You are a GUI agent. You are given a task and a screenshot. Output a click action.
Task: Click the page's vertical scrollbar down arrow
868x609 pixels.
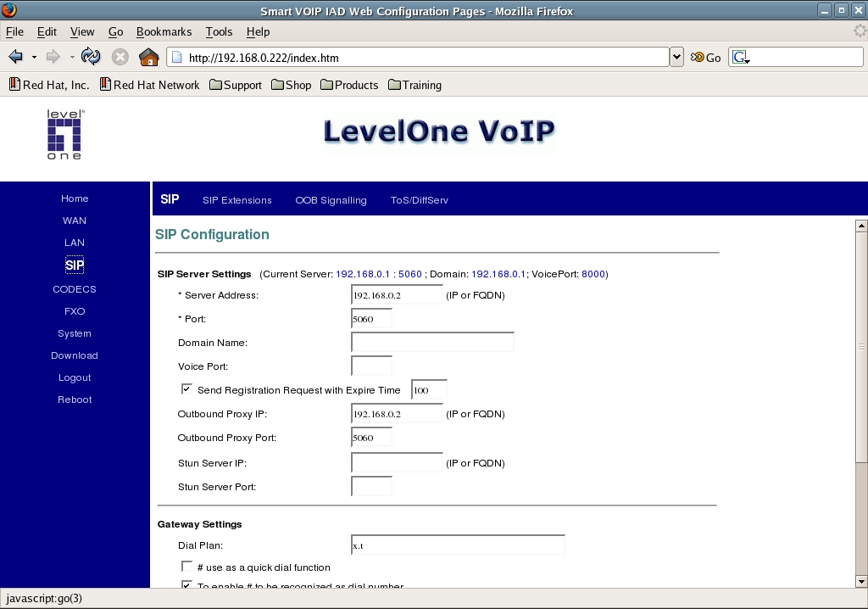[861, 581]
